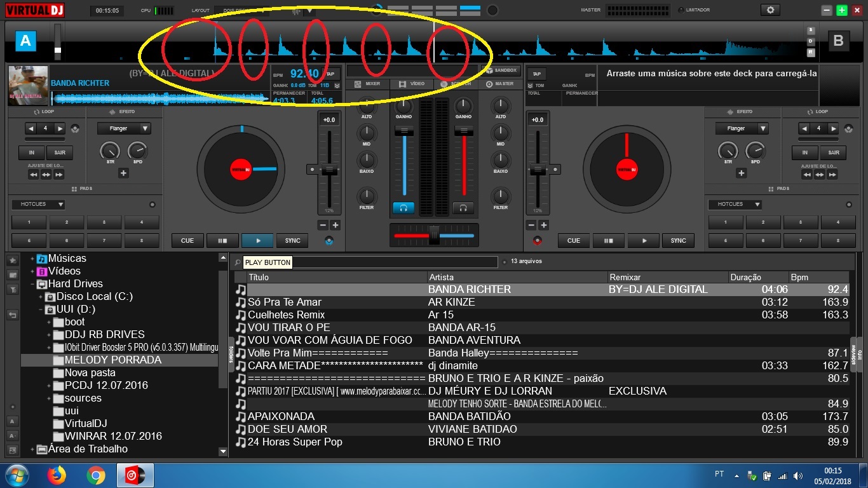Click left channel volume fader
This screenshot has height=488, width=868.
[x=404, y=131]
